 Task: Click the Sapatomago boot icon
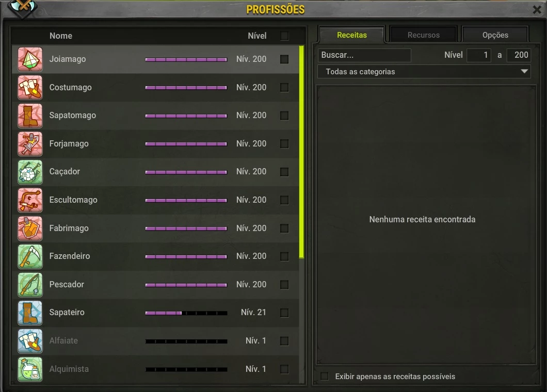tap(30, 116)
